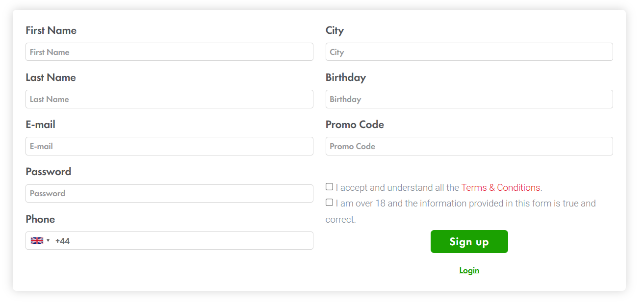
Task: Click the Birthday label text
Action: tap(346, 77)
